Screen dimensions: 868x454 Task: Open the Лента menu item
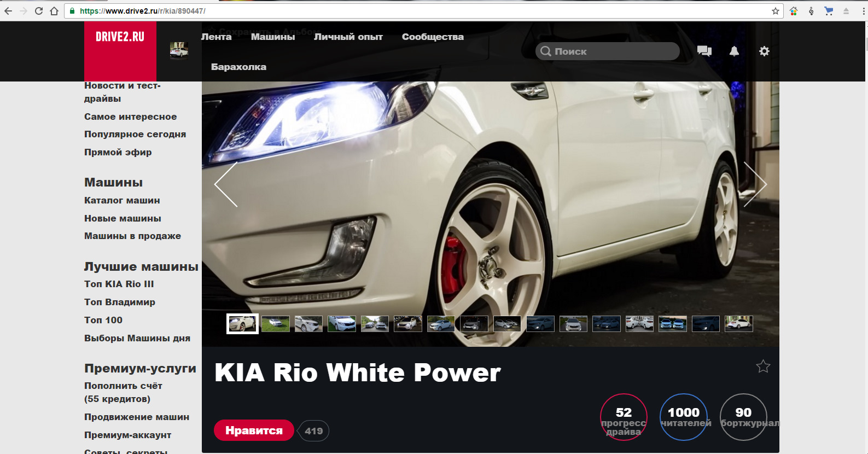pos(216,37)
